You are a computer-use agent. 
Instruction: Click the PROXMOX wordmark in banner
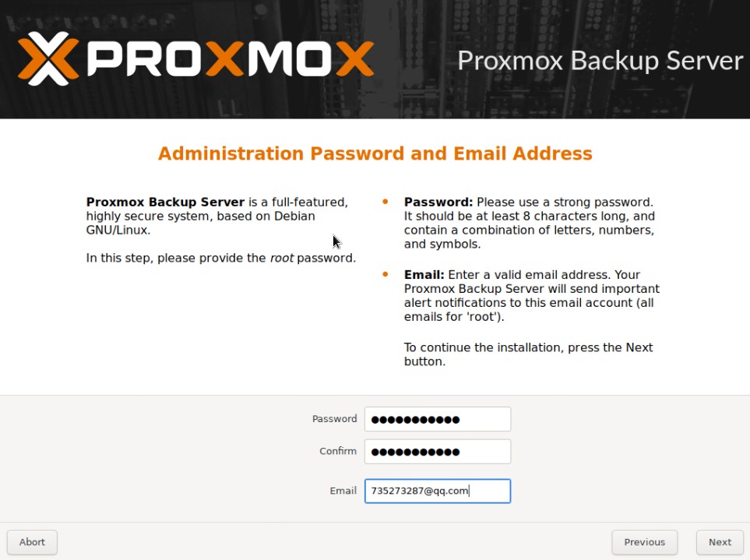(230, 59)
